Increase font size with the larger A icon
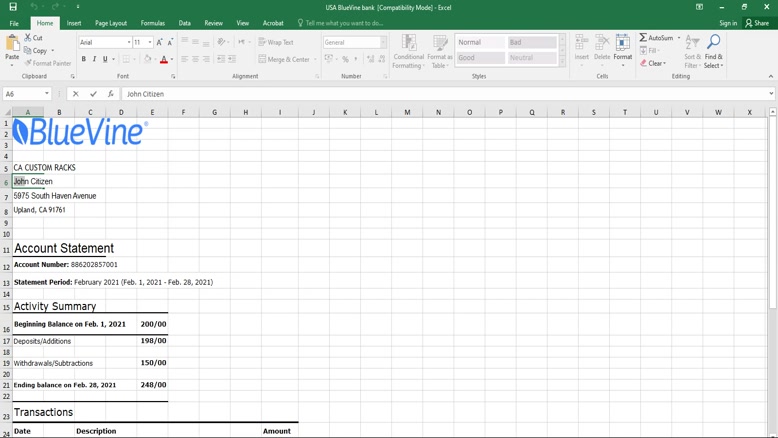The image size is (778, 438). [159, 42]
